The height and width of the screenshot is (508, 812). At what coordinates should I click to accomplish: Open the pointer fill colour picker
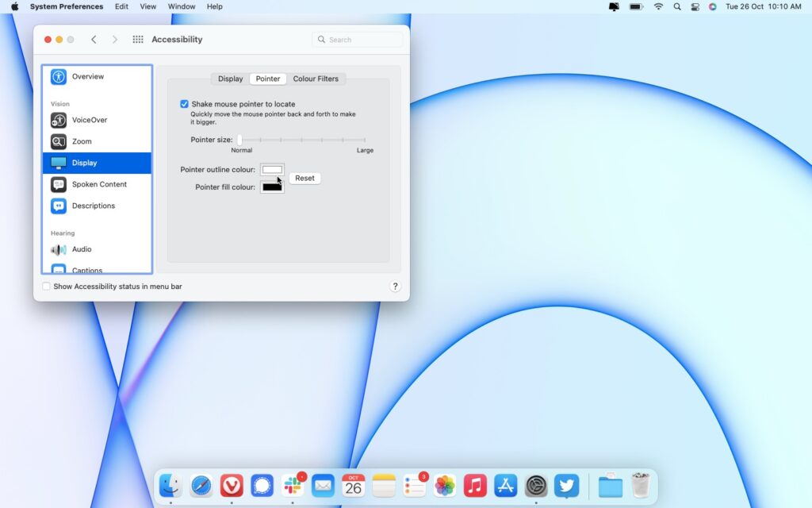tap(272, 187)
